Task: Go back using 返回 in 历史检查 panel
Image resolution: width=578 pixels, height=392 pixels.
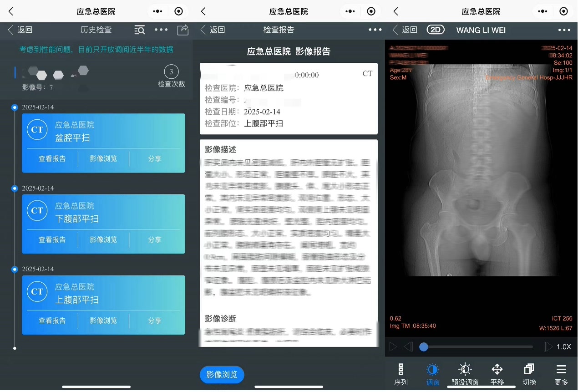Action: [20, 30]
